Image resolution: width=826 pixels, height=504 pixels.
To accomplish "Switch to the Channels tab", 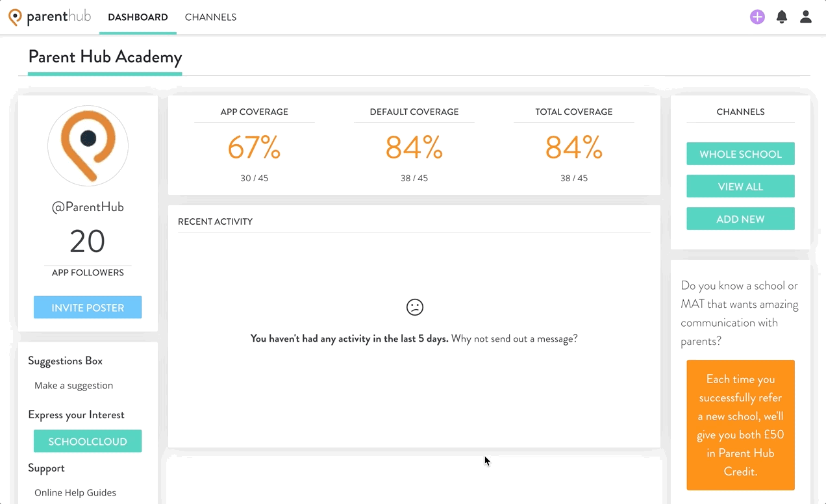I will (210, 18).
